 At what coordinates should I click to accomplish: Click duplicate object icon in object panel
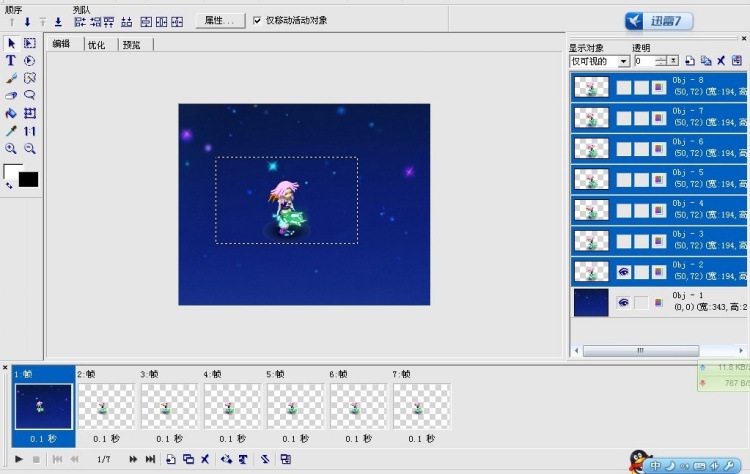tap(706, 61)
